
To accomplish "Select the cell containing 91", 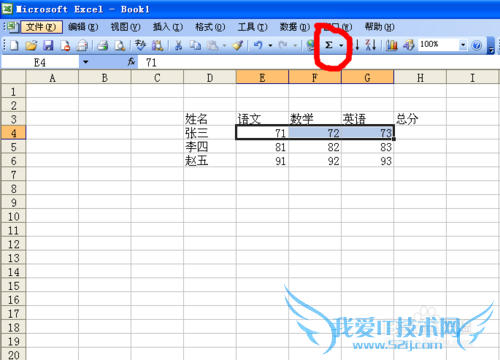I will (x=262, y=161).
